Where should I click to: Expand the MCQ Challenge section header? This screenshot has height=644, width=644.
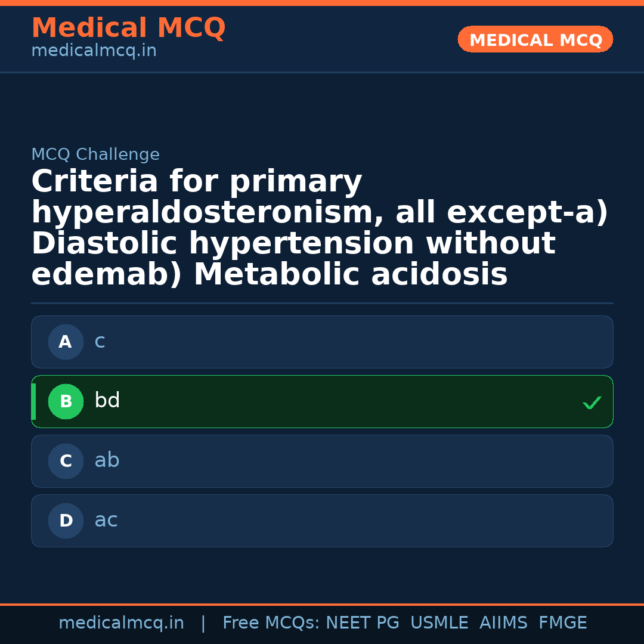95,154
